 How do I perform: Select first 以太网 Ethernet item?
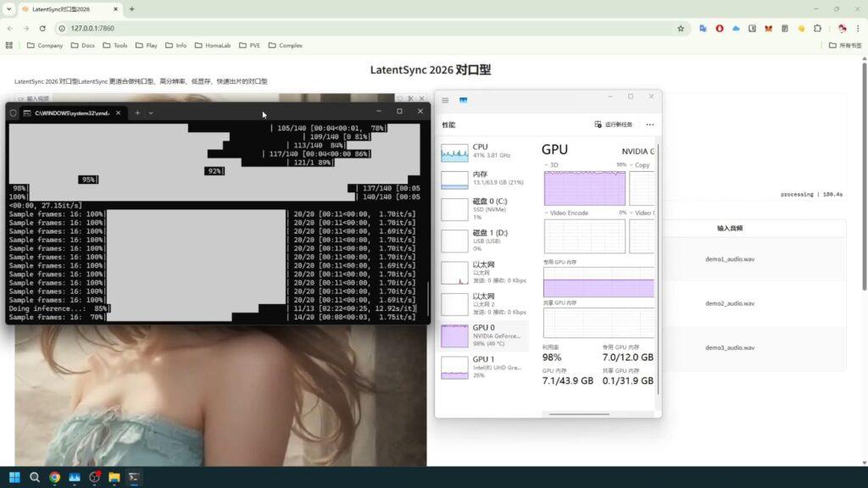pos(484,272)
